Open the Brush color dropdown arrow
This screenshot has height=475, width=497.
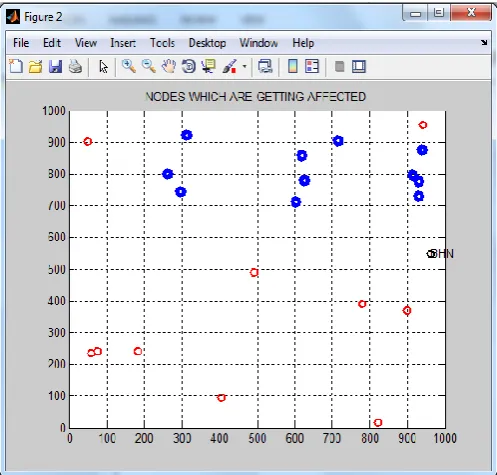click(244, 66)
